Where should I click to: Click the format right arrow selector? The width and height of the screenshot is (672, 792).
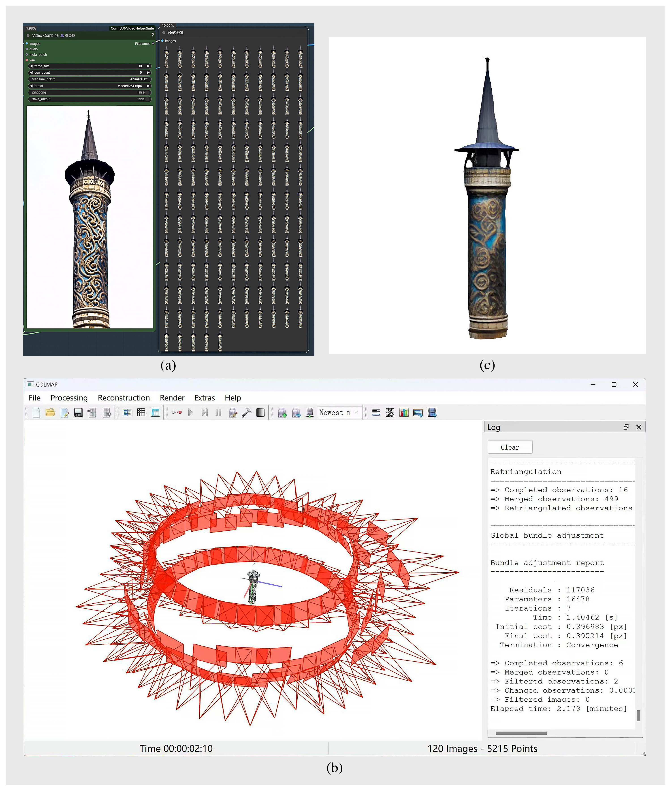tap(149, 86)
